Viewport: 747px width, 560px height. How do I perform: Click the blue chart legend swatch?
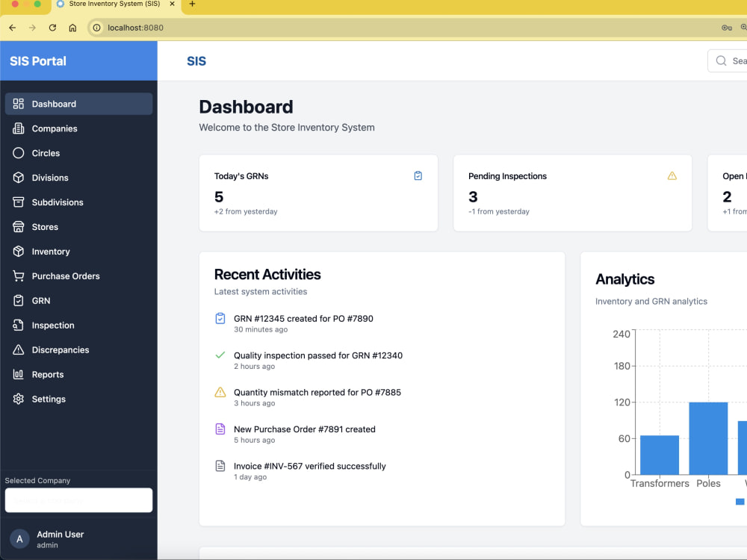740,502
